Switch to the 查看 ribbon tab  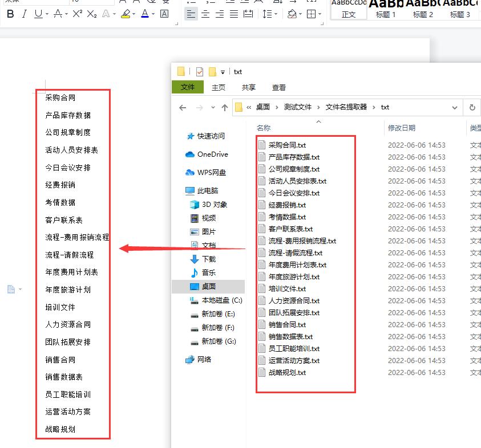(279, 88)
